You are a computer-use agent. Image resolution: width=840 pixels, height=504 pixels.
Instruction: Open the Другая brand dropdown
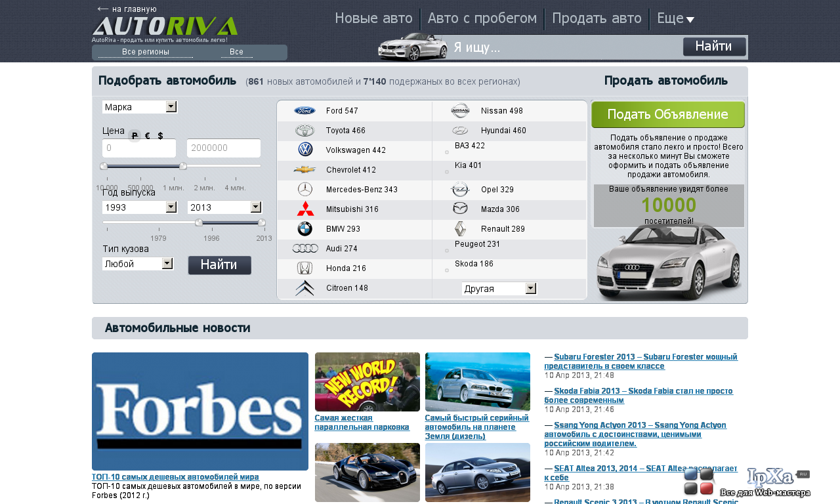499,289
